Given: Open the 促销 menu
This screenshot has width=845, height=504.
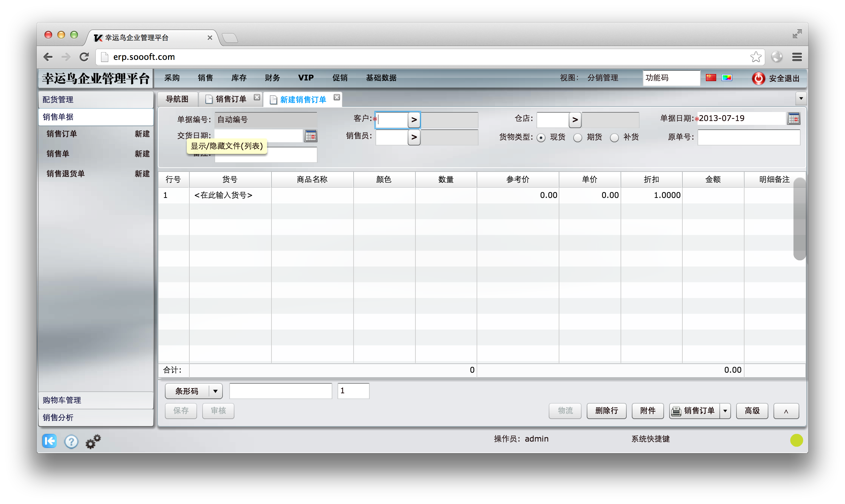Looking at the screenshot, I should coord(340,78).
